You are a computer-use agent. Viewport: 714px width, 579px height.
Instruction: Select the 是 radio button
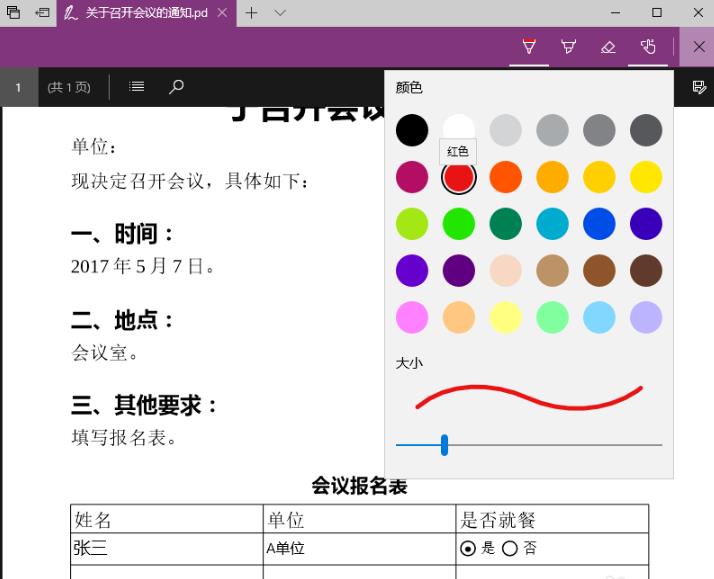click(x=468, y=548)
